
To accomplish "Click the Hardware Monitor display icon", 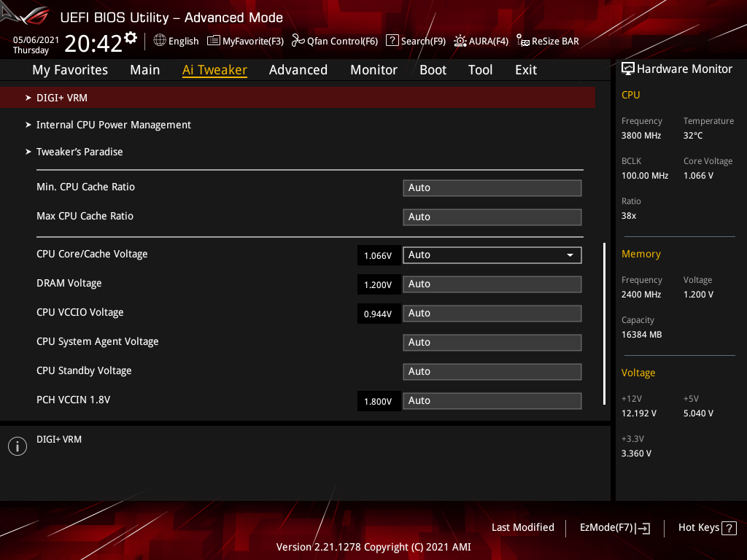I will tap(628, 69).
